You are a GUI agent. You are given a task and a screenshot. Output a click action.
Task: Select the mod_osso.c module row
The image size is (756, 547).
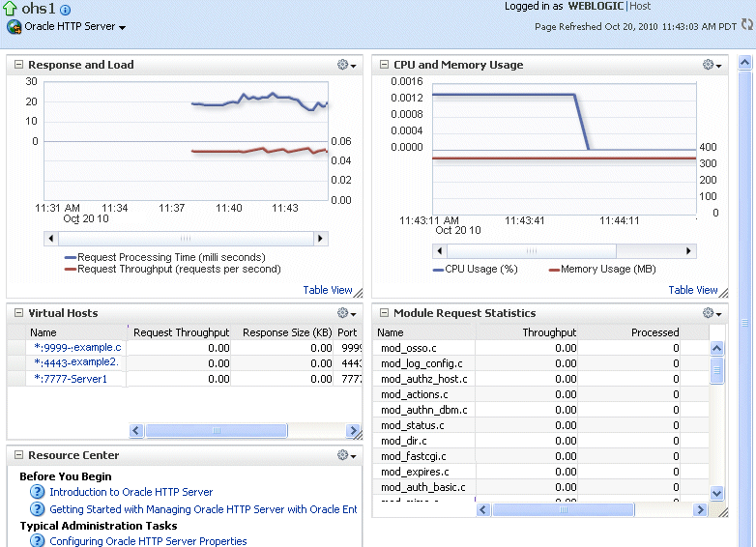tap(541, 348)
